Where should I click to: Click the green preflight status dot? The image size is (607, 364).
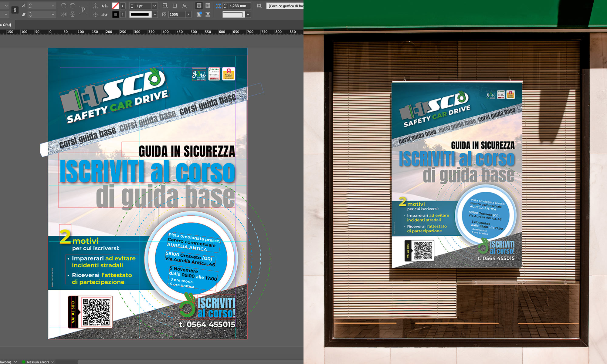click(x=24, y=362)
